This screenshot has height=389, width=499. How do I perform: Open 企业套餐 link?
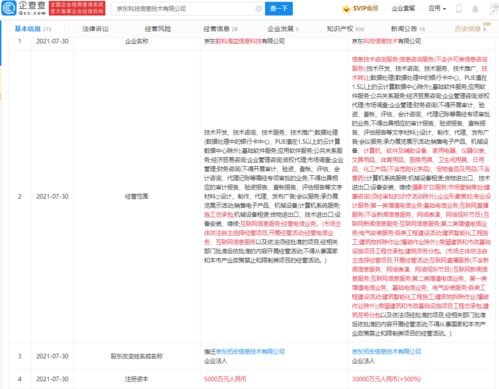(x=403, y=8)
